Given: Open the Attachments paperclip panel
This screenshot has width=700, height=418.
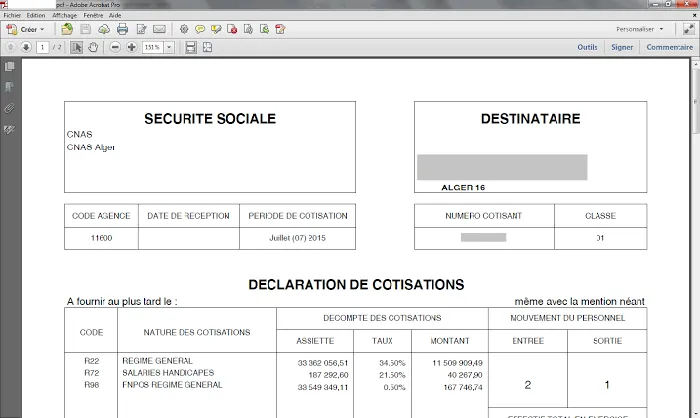Looking at the screenshot, I should 9,108.
